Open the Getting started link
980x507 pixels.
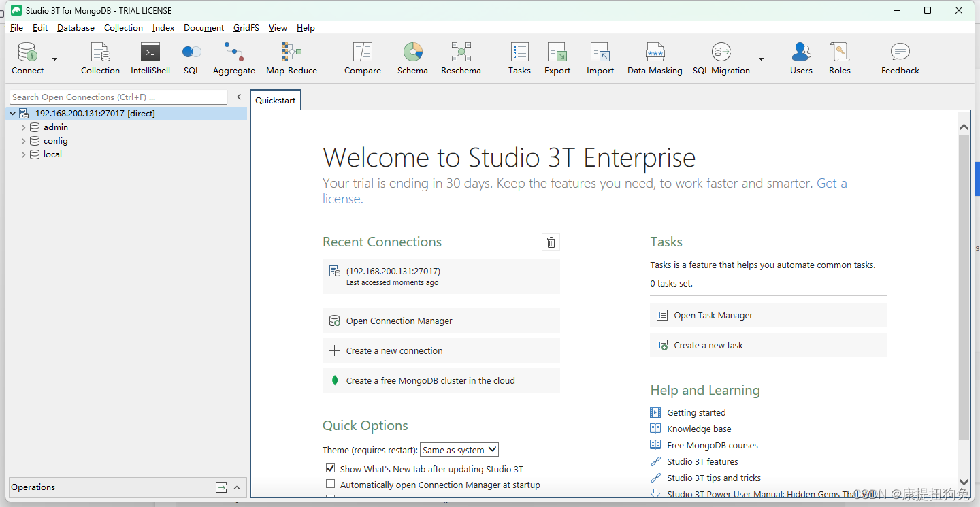pos(696,412)
